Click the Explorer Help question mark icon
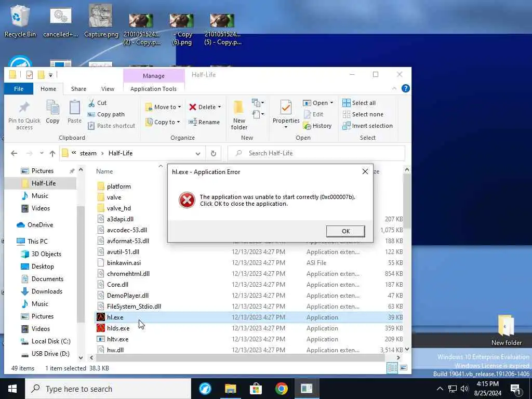Viewport: 532px width, 399px height. coord(405,88)
